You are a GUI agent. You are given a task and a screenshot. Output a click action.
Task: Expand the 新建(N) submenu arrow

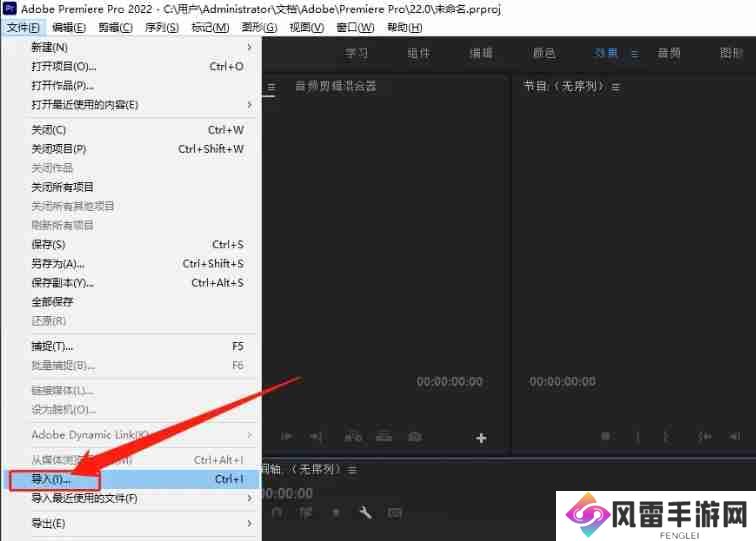point(249,47)
